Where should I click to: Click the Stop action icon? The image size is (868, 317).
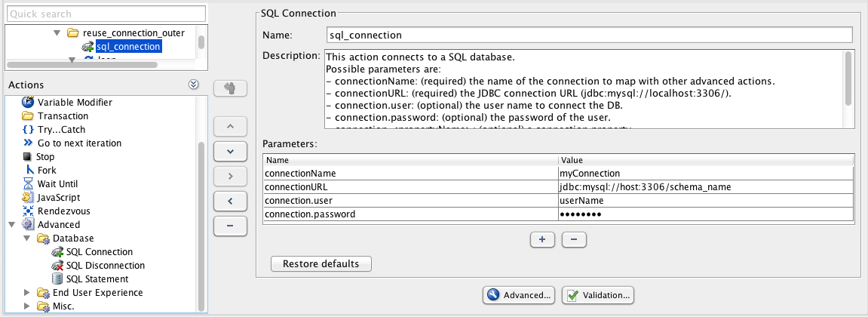point(28,156)
